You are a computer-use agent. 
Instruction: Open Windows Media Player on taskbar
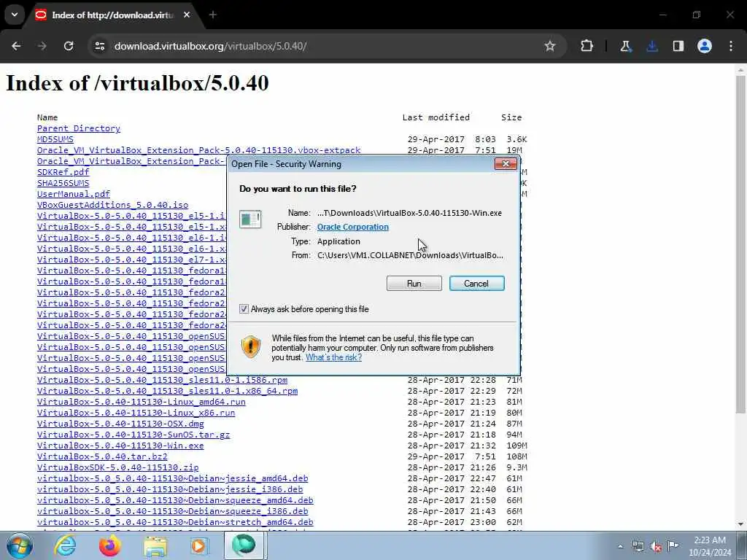pos(198,545)
